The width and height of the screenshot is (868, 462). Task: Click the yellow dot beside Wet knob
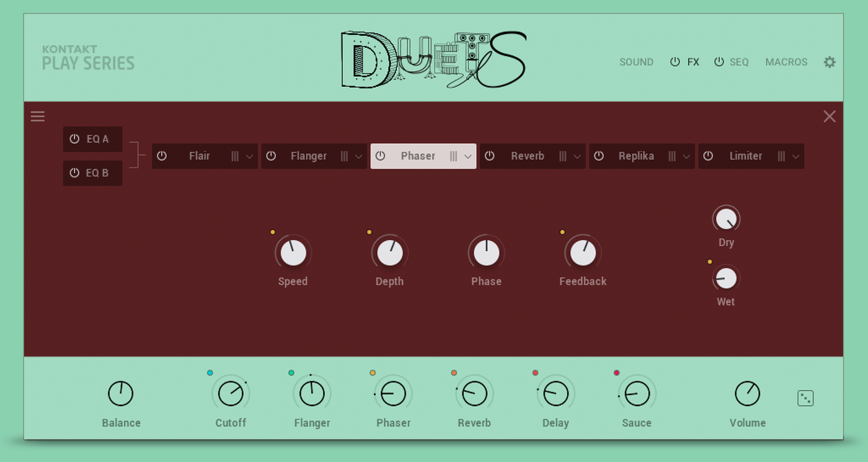point(710,262)
